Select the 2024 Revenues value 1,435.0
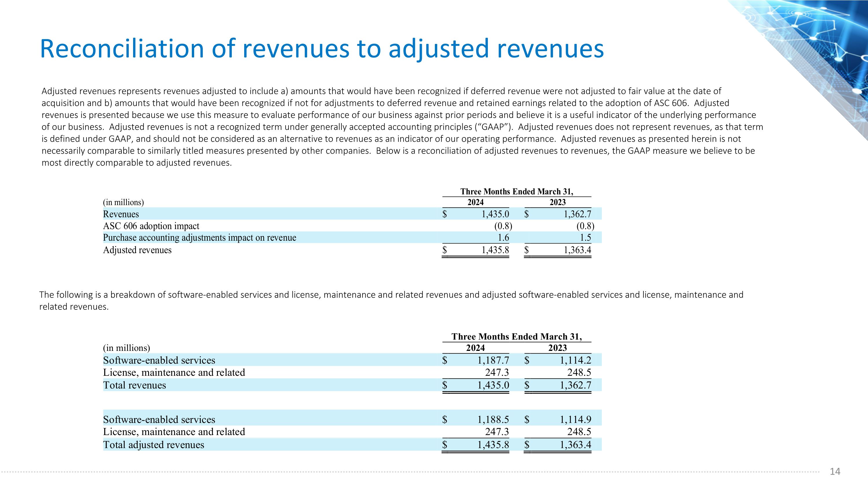 pyautogui.click(x=495, y=214)
